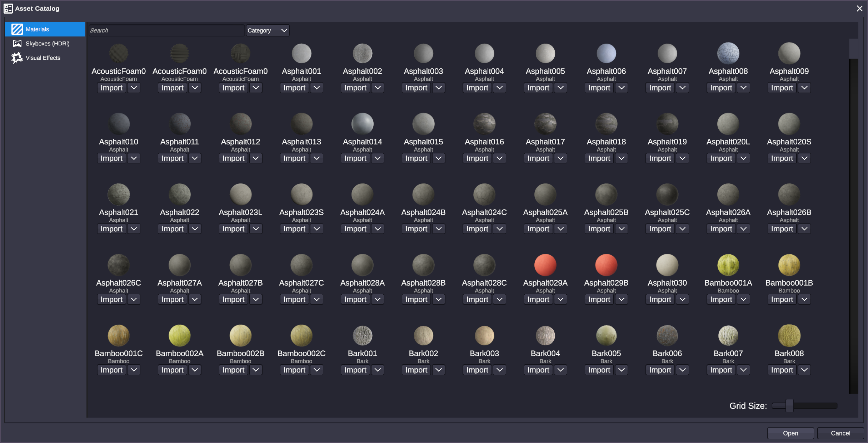This screenshot has height=443, width=868.
Task: Expand Import options for Bamboo001A
Action: (743, 299)
